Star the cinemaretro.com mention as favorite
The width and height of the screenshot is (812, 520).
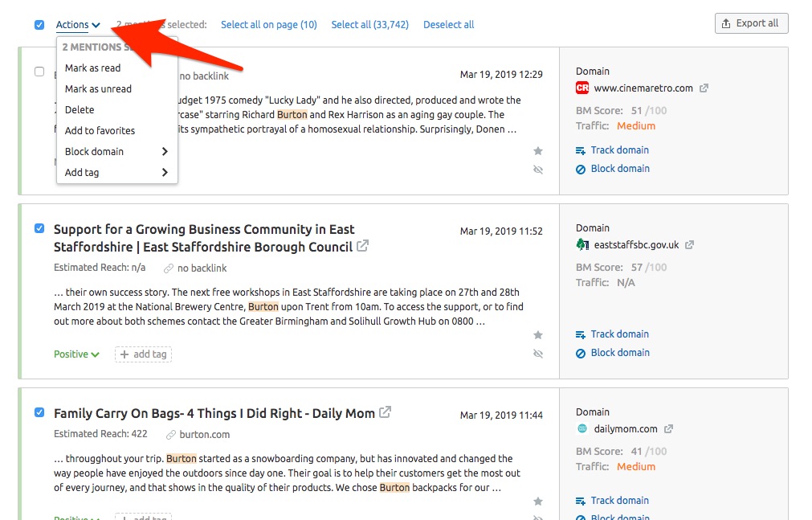point(538,151)
